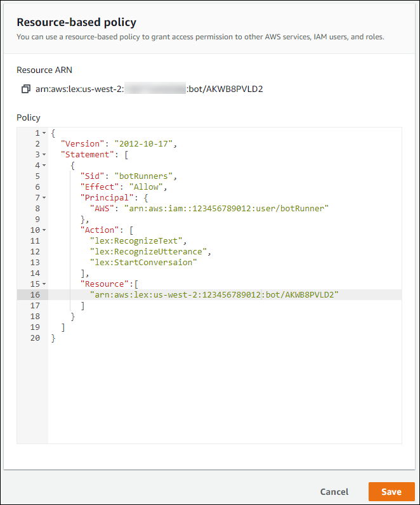Click the Resource ARN text ending in bot/AKWB8PVLD2
Image resolution: width=420 pixels, height=505 pixels.
[149, 89]
